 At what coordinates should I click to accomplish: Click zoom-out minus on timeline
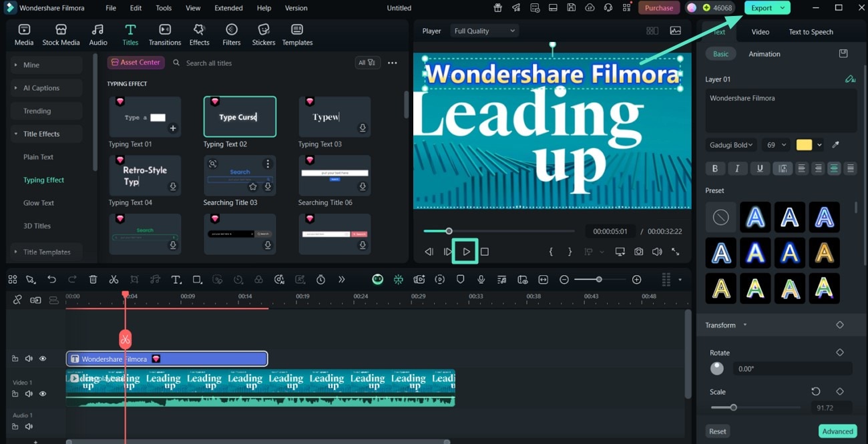click(x=564, y=280)
